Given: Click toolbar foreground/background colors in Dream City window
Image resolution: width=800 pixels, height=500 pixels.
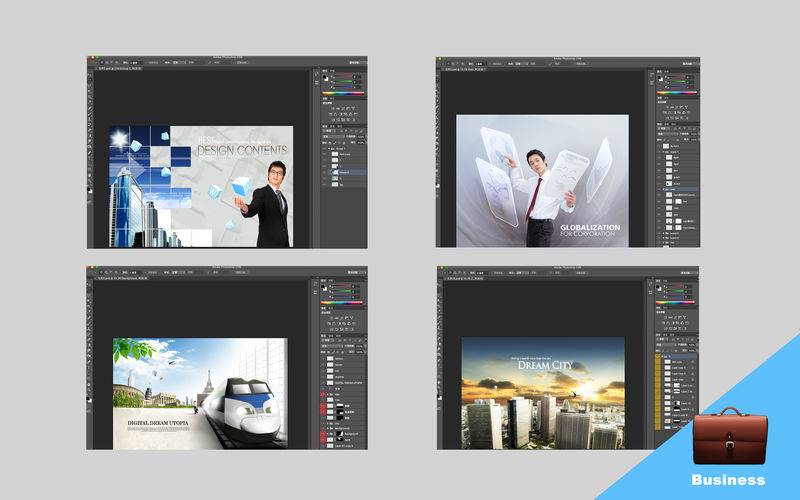Looking at the screenshot, I should point(439,397).
